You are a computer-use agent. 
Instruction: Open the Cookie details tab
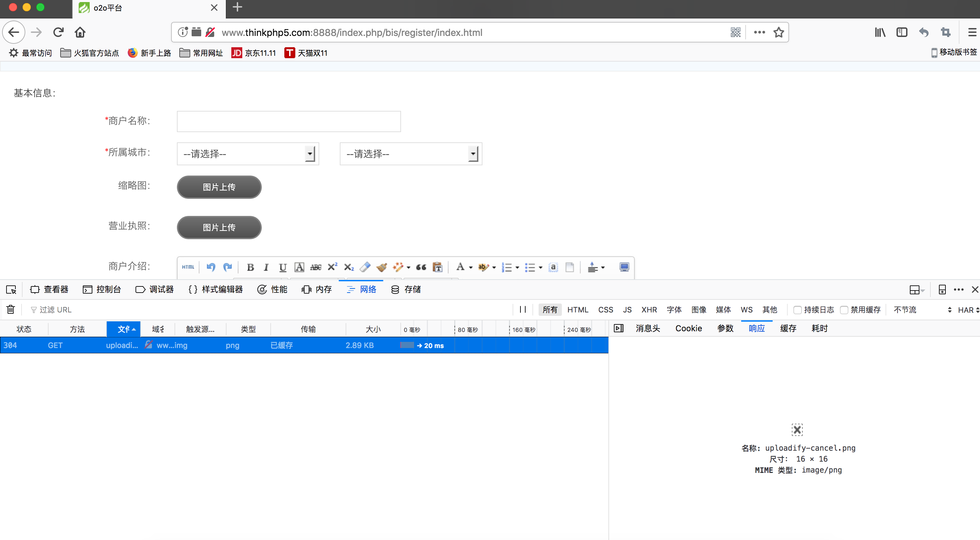(x=688, y=328)
